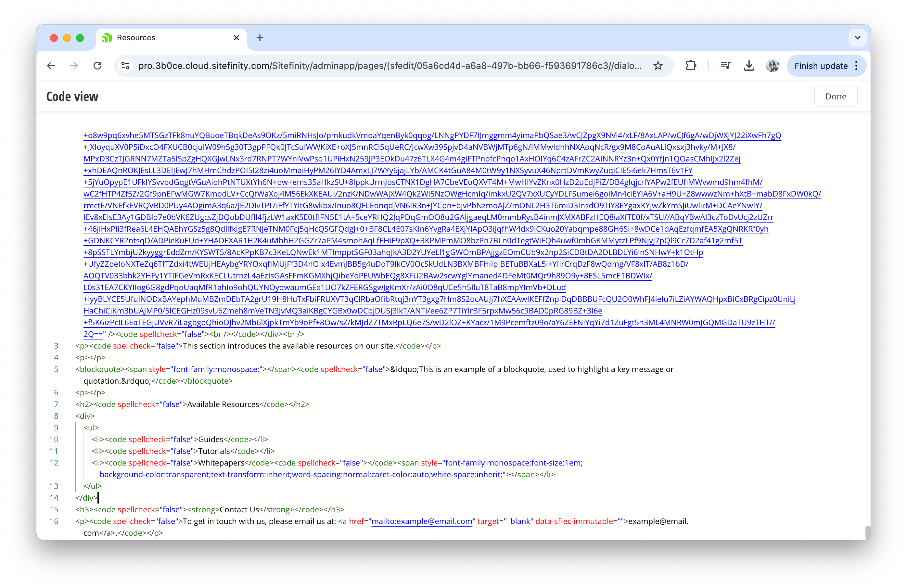The height and width of the screenshot is (588, 907).
Task: Open the Extensions puzzle icon
Action: click(691, 66)
